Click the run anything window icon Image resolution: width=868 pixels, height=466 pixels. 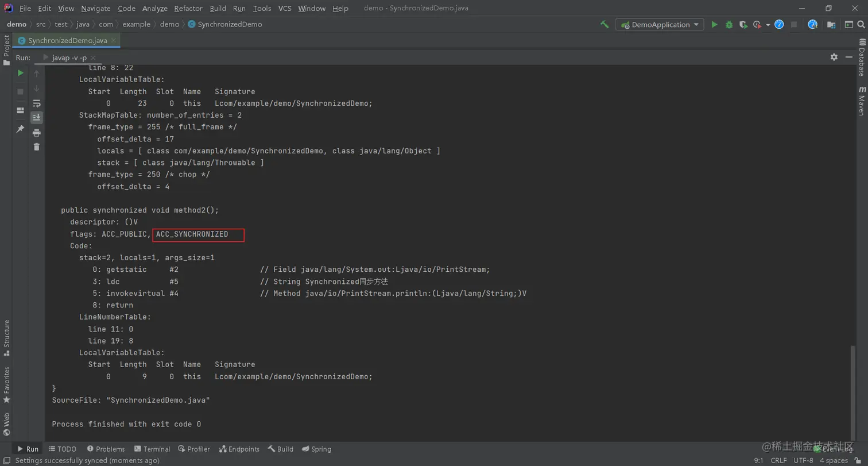click(x=848, y=25)
